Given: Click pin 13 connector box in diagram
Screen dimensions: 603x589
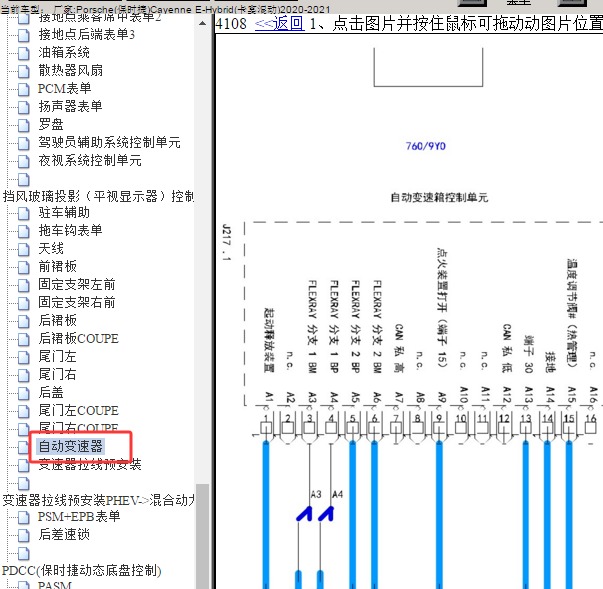Looking at the screenshot, I should [x=526, y=428].
